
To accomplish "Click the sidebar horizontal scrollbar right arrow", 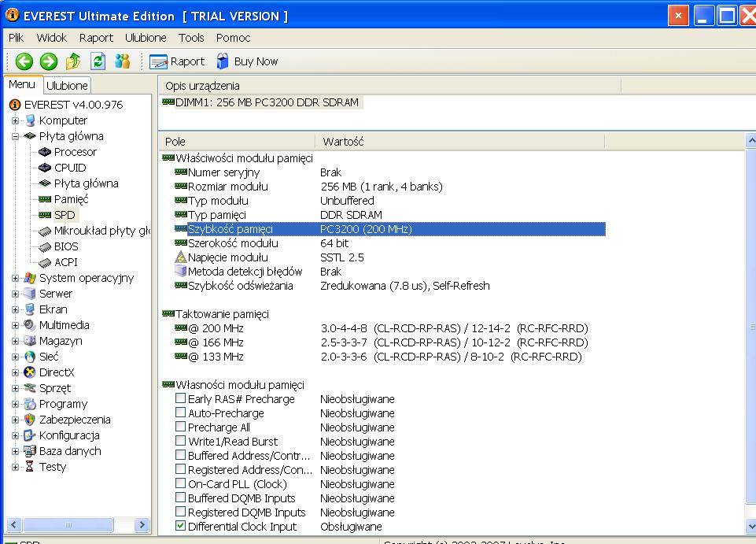I will click(x=142, y=524).
